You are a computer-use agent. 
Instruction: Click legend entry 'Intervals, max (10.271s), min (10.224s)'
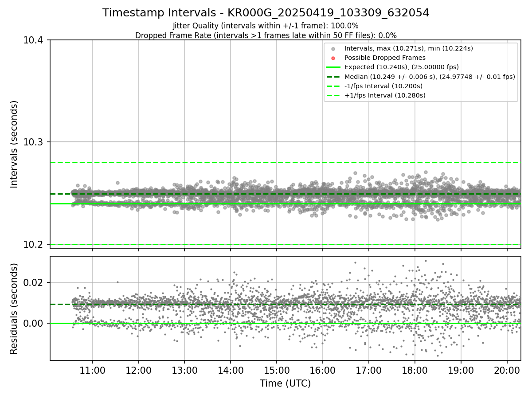[409, 48]
